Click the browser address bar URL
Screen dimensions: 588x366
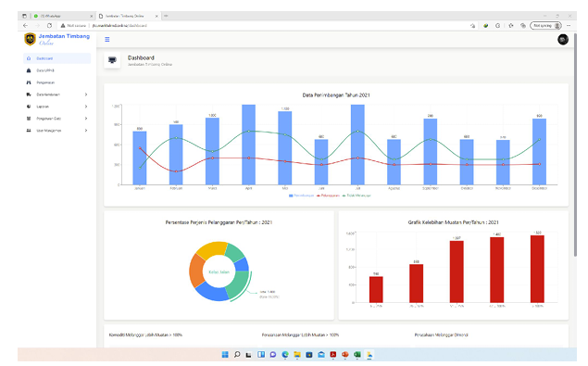[120, 26]
